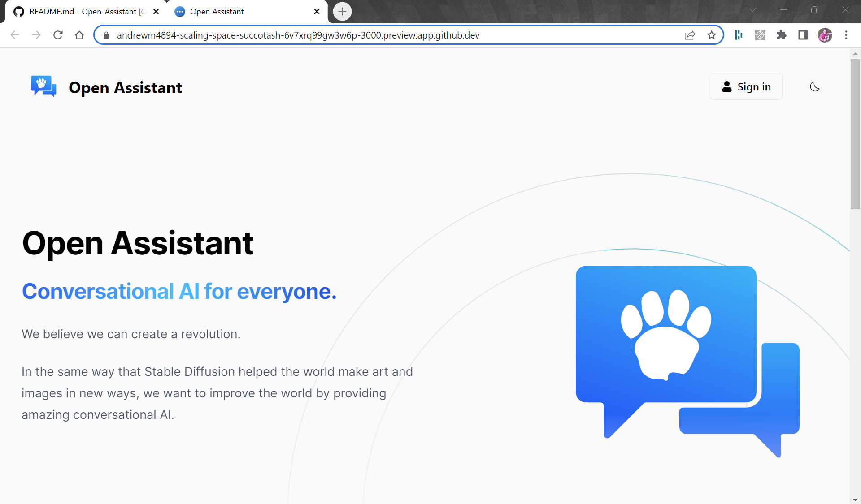The height and width of the screenshot is (504, 861).
Task: Toggle the browser side panel
Action: [x=803, y=35]
